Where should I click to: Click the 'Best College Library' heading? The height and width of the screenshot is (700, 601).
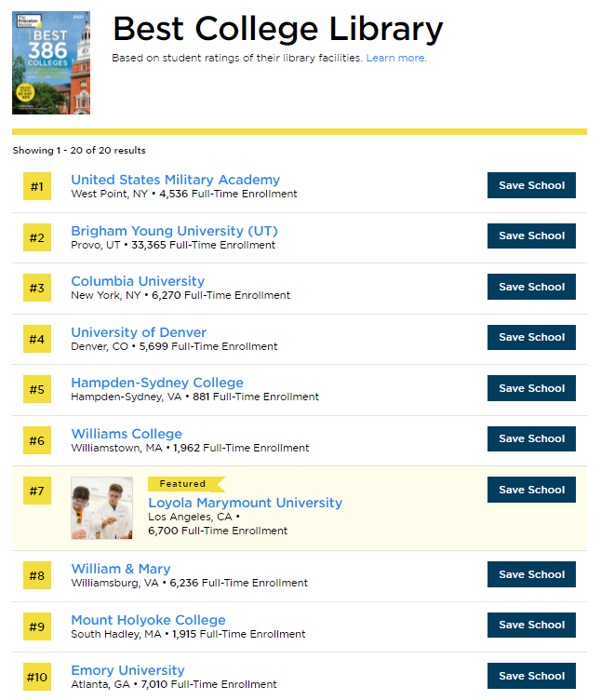tap(278, 30)
